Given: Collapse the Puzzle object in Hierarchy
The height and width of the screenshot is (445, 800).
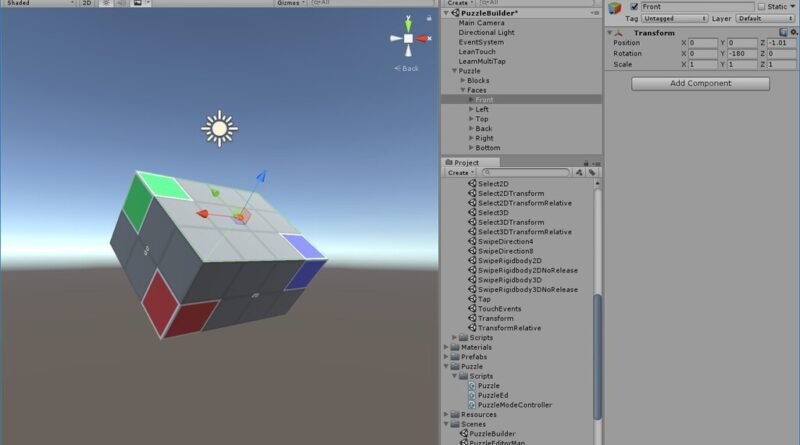Looking at the screenshot, I should coord(454,71).
